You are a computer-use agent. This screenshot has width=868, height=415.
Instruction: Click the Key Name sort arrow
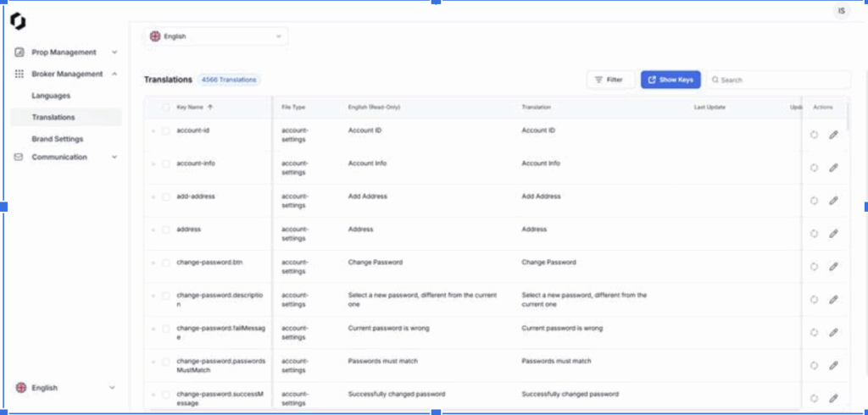(210, 108)
